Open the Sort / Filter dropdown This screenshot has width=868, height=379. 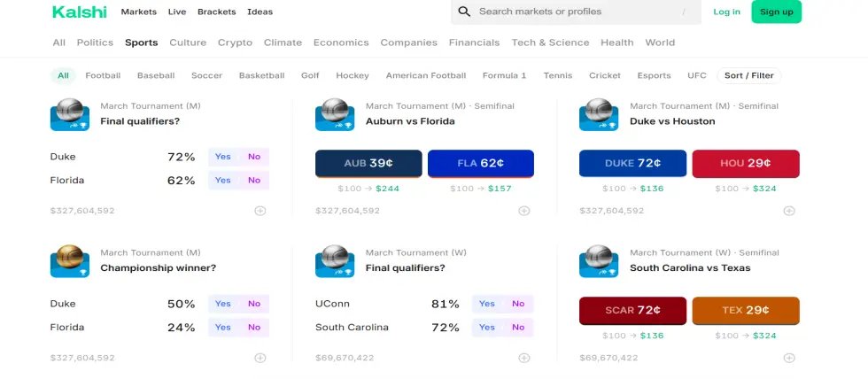[x=749, y=76]
